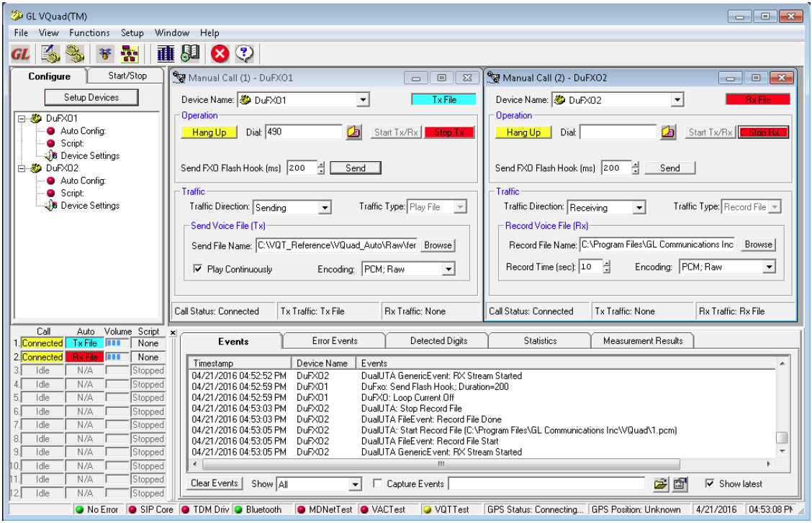Click the open book toolbar icon
The image size is (812, 523).
pos(190,53)
